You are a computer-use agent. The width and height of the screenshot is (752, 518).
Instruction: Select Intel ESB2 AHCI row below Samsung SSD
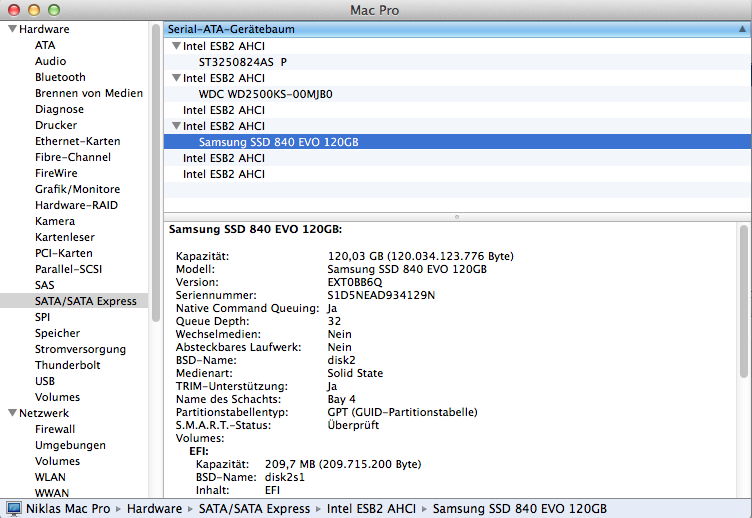[x=457, y=158]
